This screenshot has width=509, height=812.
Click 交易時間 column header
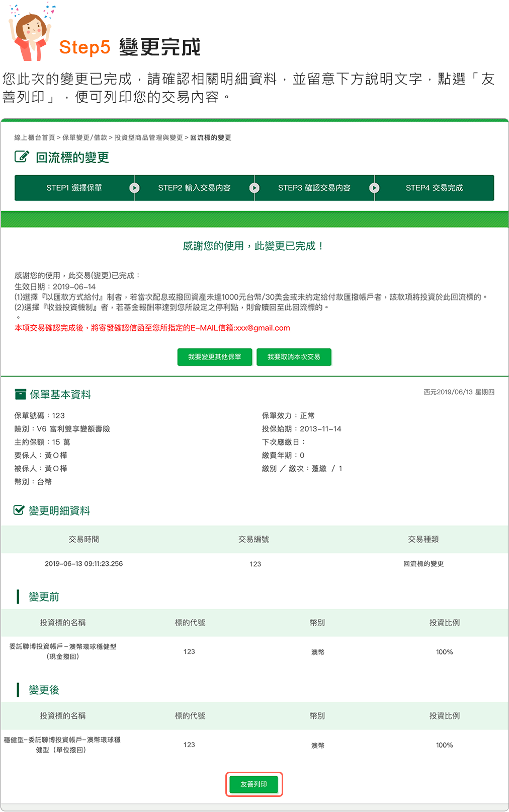pos(84,539)
